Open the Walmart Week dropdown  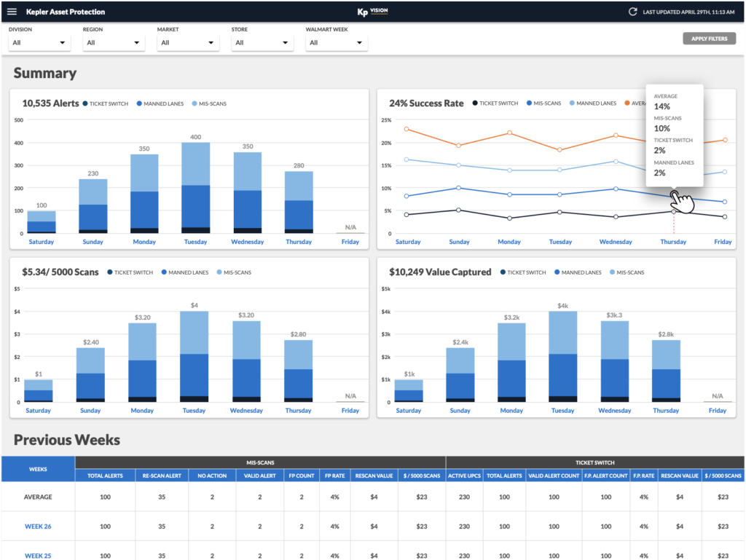tap(336, 43)
